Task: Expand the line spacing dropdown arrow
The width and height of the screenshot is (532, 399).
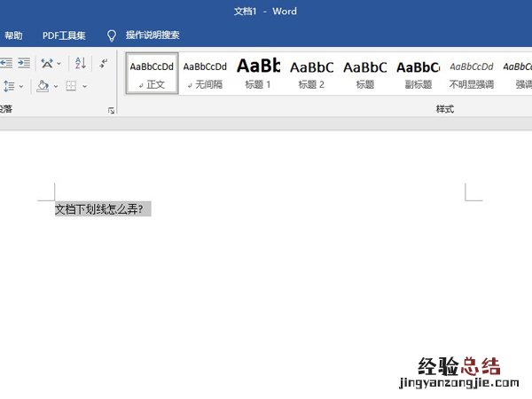Action: click(20, 86)
